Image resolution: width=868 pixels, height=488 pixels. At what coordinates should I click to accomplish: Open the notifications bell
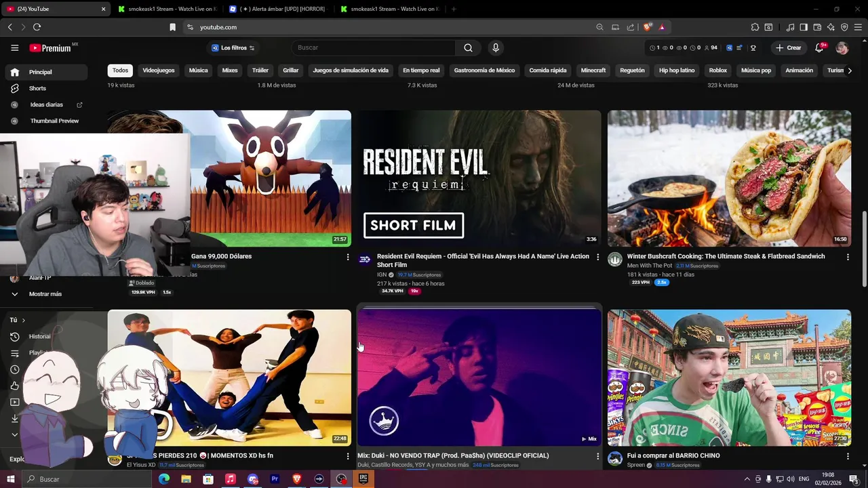[x=820, y=47]
